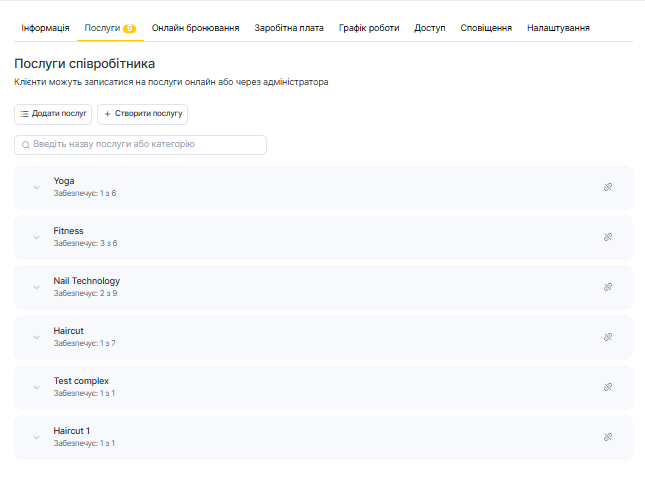Switch to the Інформація tab
Viewport: 645px width, 503px height.
tap(46, 28)
